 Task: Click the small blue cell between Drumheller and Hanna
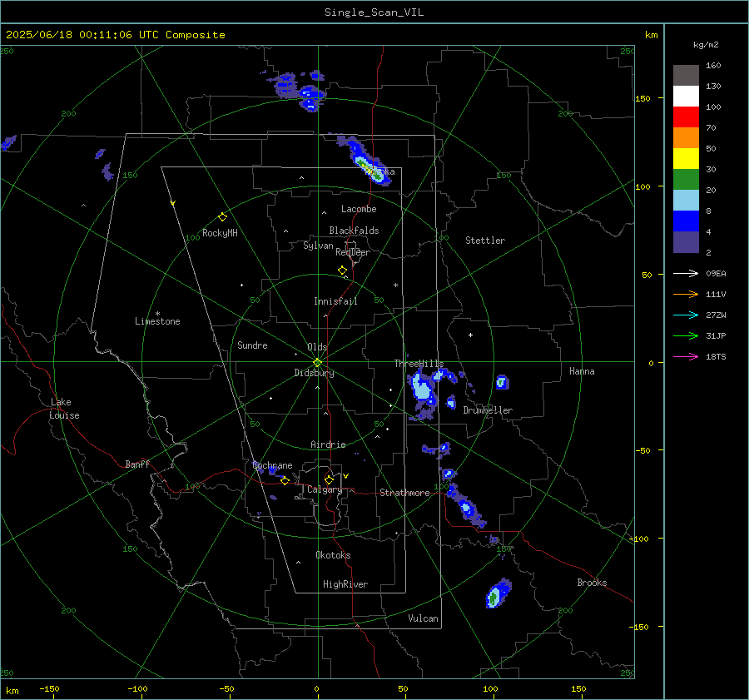tap(502, 382)
